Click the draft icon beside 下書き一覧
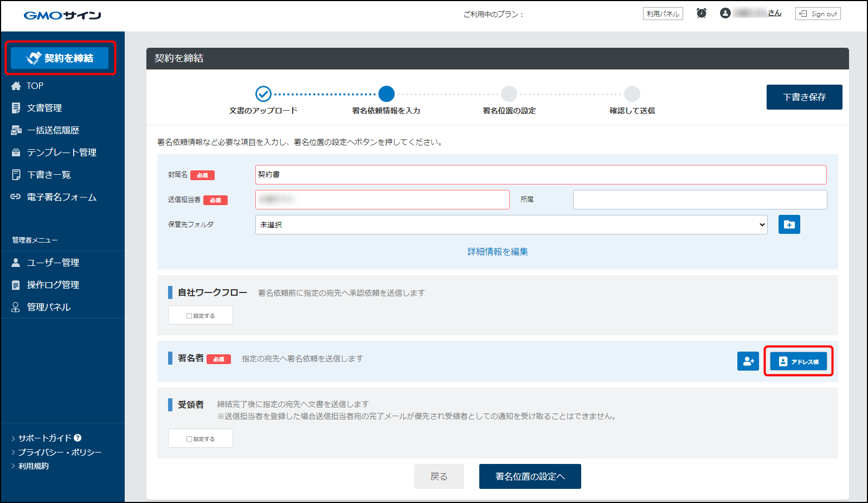Viewport: 868px width, 503px height. click(x=16, y=175)
